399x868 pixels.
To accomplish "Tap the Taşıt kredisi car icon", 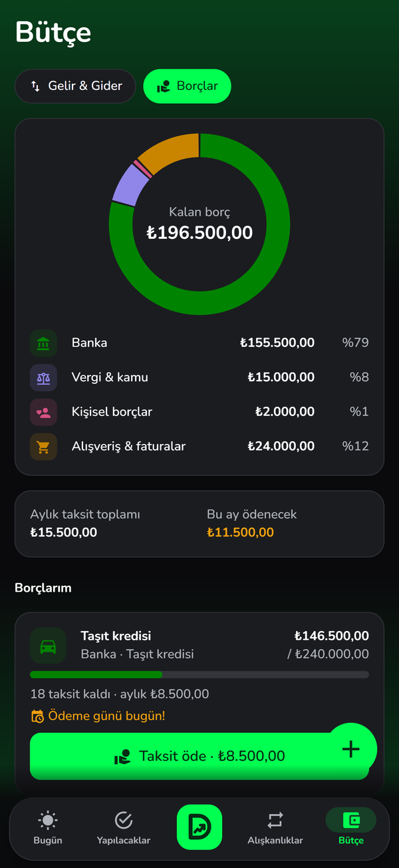I will (x=48, y=646).
